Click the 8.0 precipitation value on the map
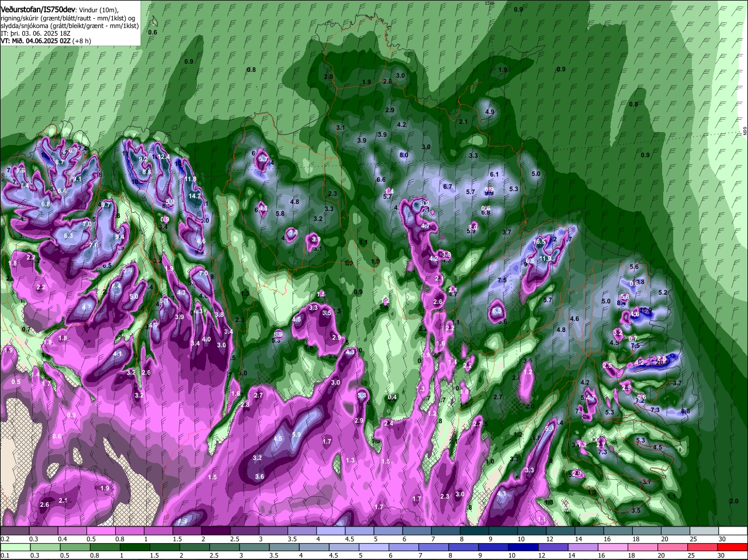The width and height of the screenshot is (748, 560). click(x=404, y=155)
